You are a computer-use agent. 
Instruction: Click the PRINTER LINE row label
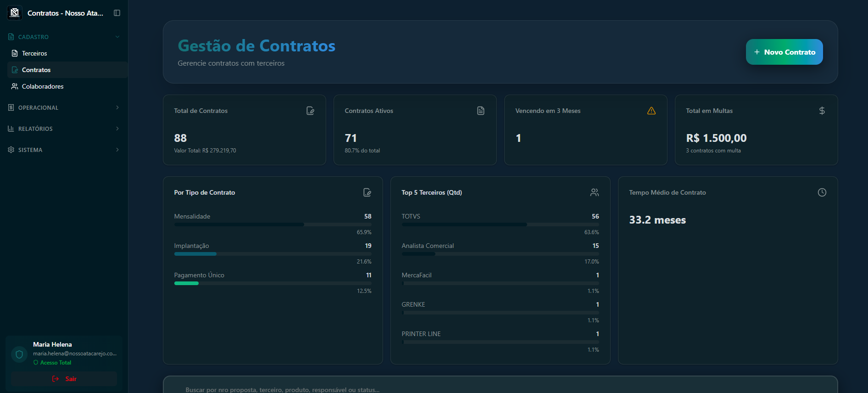pyautogui.click(x=421, y=334)
